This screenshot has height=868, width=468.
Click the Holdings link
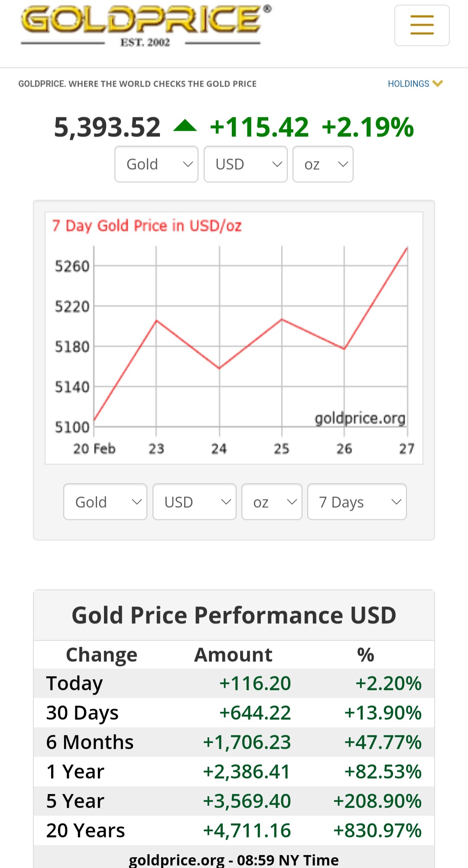click(408, 84)
